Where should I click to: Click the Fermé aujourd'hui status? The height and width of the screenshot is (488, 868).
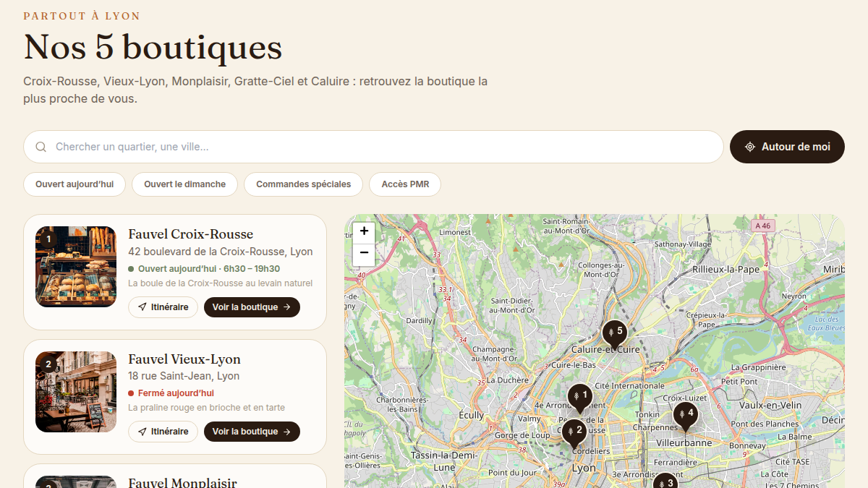171,393
